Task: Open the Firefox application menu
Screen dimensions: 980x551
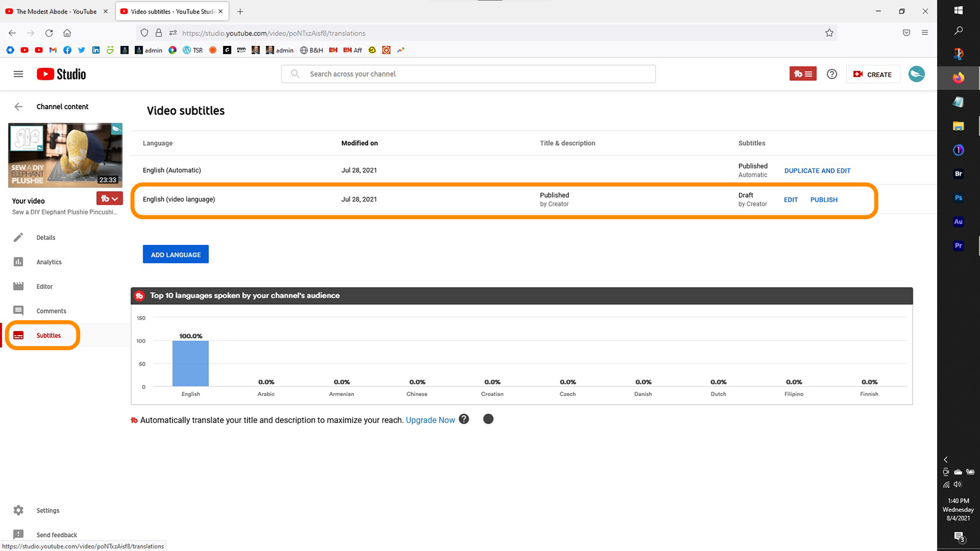Action: tap(924, 33)
